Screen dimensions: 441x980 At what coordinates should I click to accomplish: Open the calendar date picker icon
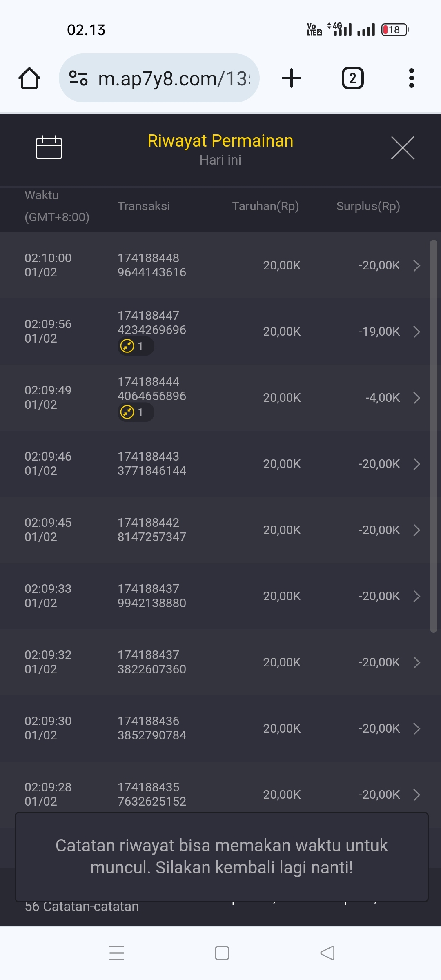[x=49, y=147]
